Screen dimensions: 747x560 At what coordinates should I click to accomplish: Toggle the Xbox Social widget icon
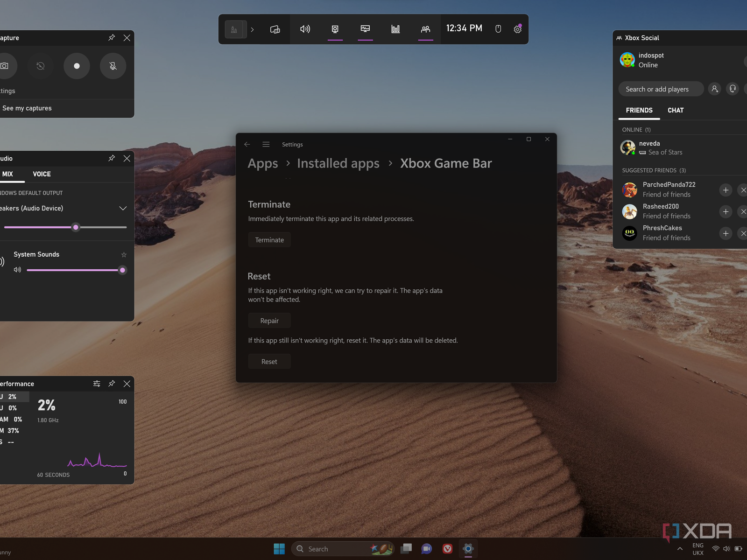[425, 29]
